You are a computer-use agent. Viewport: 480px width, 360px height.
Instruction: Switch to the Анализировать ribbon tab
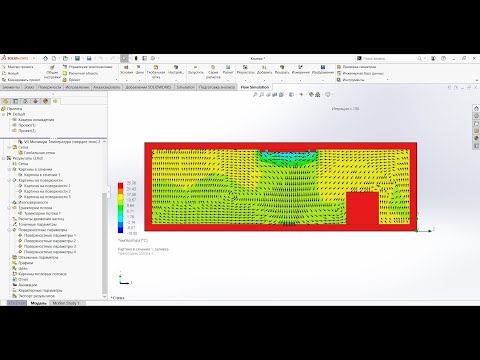tap(107, 87)
